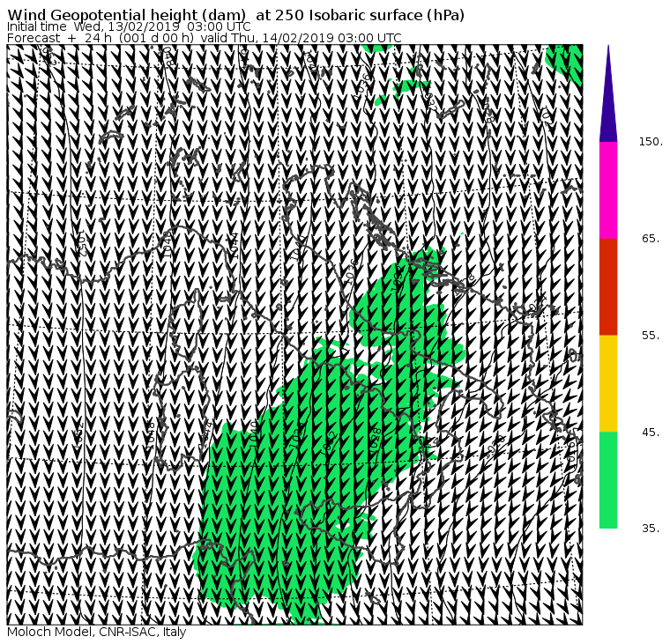Click the legend value label '150.'
This screenshot has width=670, height=644.
coord(651,142)
